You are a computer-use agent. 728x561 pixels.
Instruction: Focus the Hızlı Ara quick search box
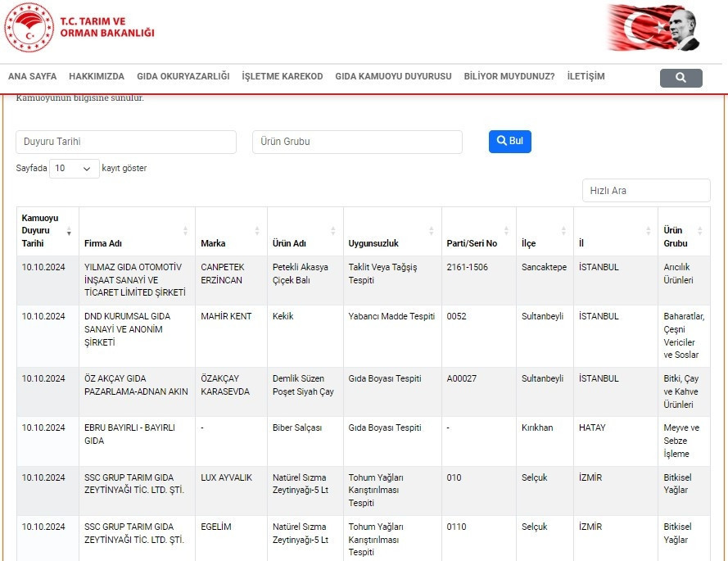tap(646, 190)
